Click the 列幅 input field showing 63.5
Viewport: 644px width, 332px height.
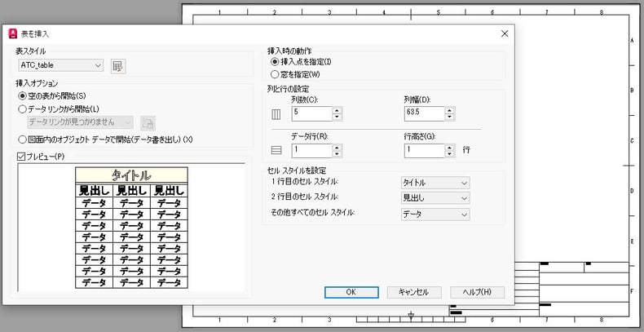(425, 114)
